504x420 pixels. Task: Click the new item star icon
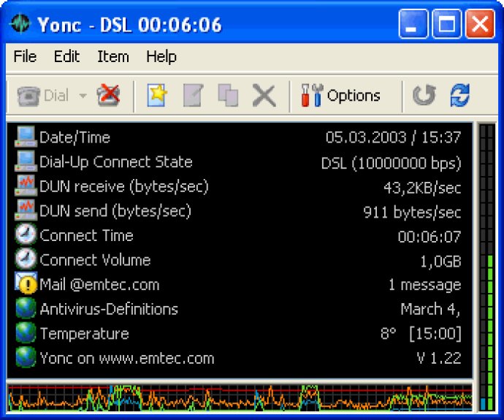[x=157, y=95]
